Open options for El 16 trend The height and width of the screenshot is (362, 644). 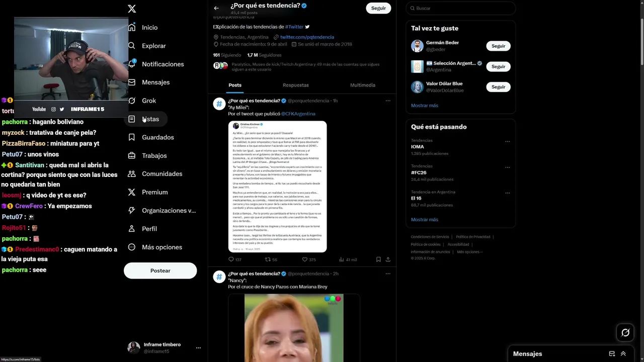point(507,193)
